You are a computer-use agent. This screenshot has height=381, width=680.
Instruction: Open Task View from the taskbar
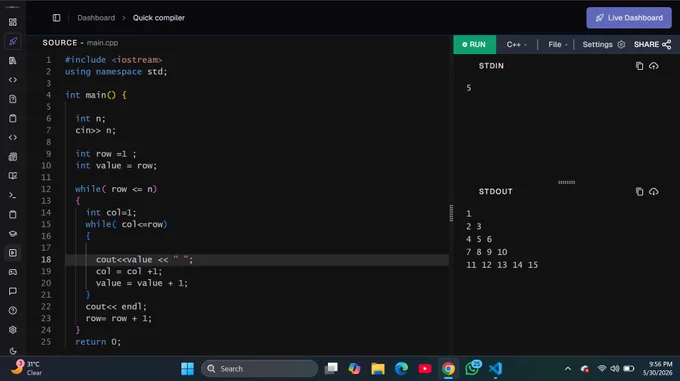(331, 369)
